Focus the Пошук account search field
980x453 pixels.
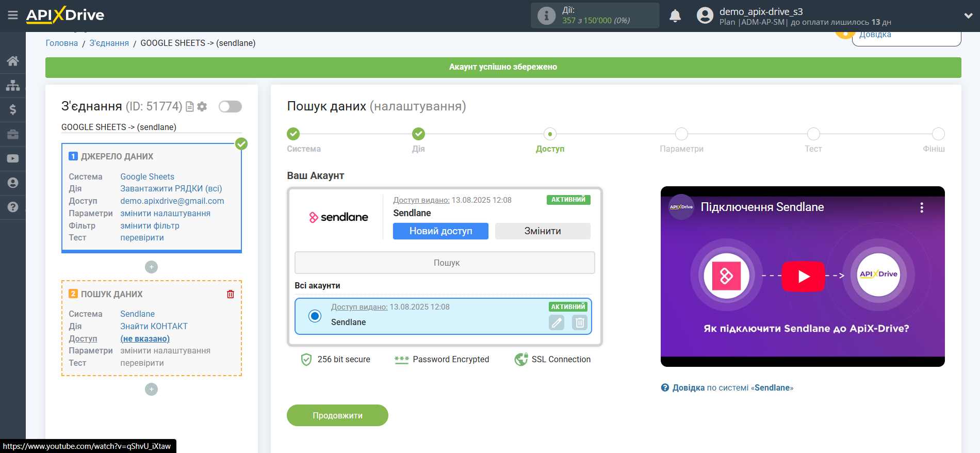point(445,263)
